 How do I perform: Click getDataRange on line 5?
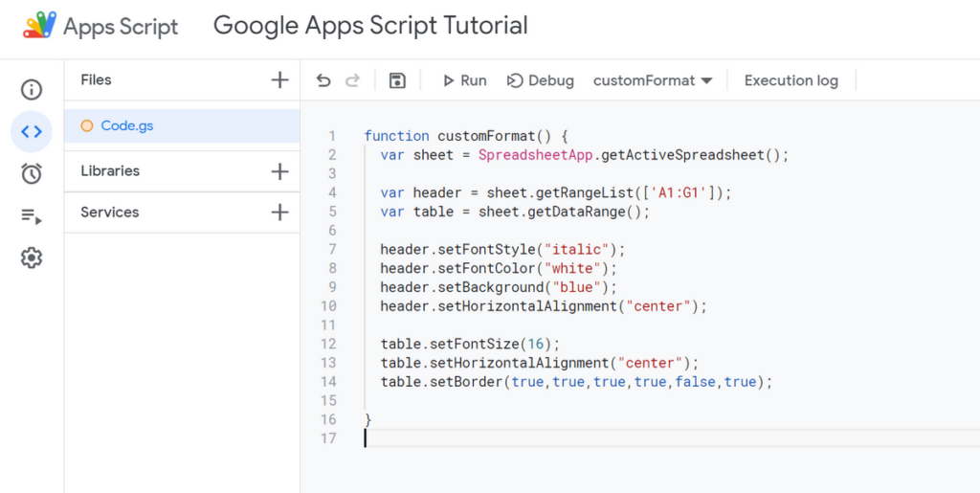576,212
